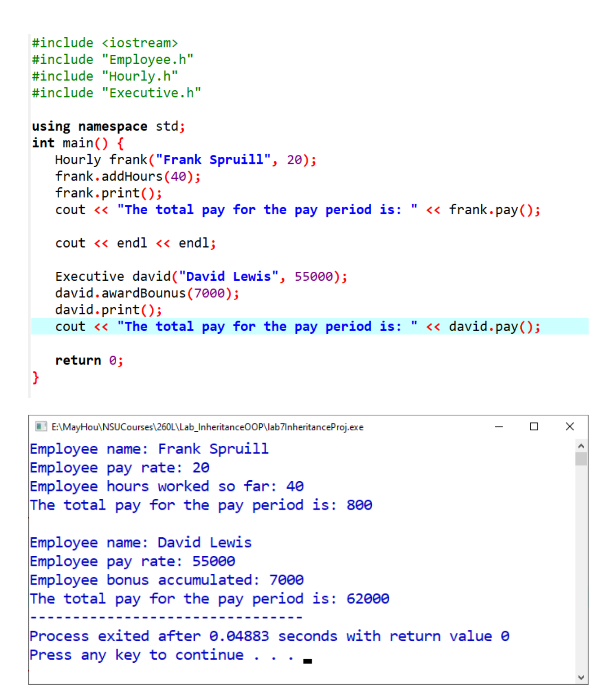Click the return 0 statement
Image resolution: width=607 pixels, height=700 pixels.
point(89,359)
